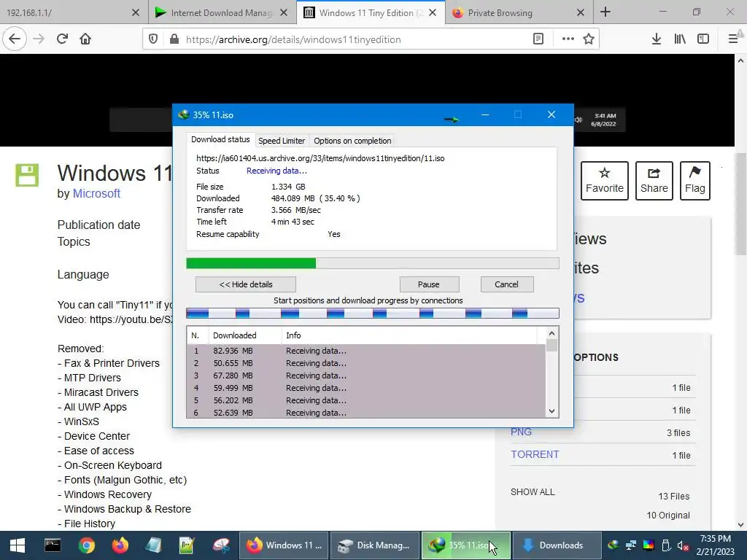747x560 pixels.
Task: Open the muted volume tray icon
Action: pos(683,545)
